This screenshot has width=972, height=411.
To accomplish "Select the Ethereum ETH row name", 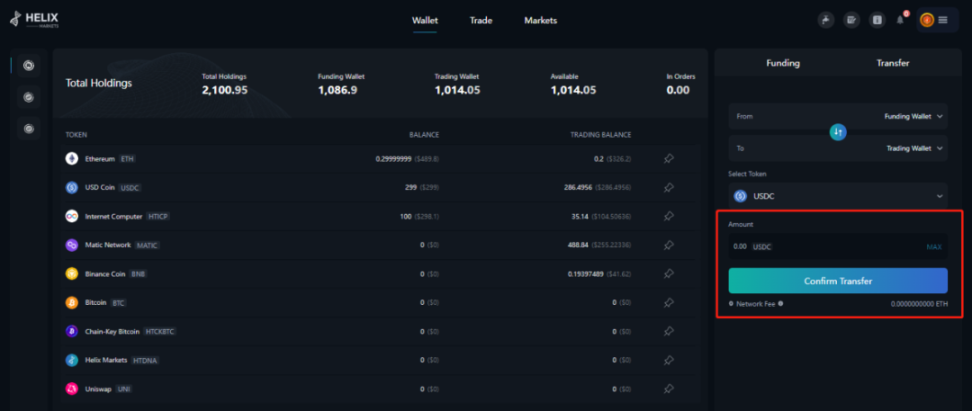I will 110,159.
